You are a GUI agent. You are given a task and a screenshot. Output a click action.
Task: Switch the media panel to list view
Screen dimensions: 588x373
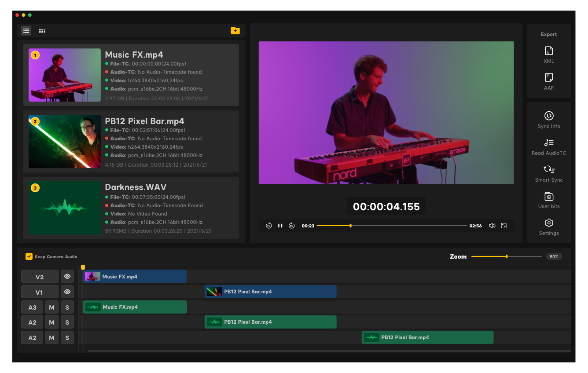26,31
